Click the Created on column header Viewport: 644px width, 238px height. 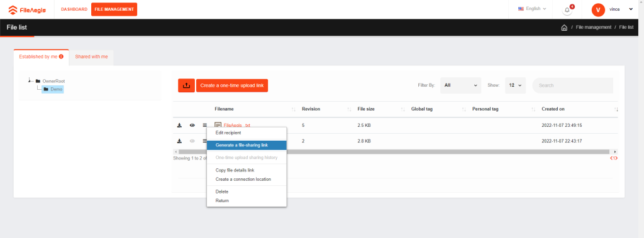click(x=553, y=109)
